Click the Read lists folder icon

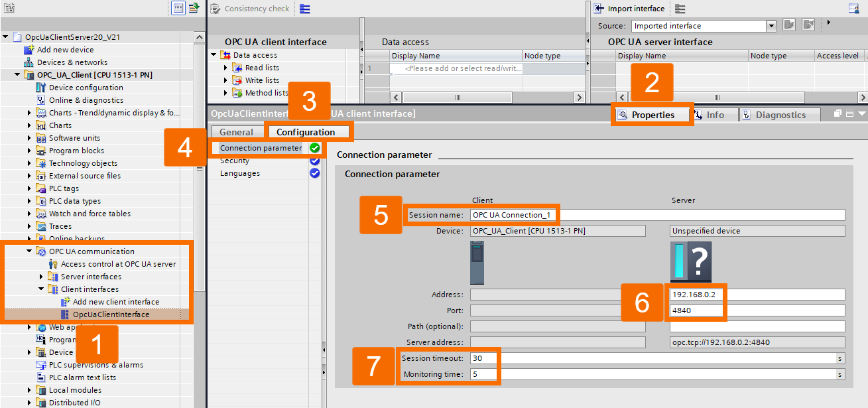pyautogui.click(x=237, y=68)
